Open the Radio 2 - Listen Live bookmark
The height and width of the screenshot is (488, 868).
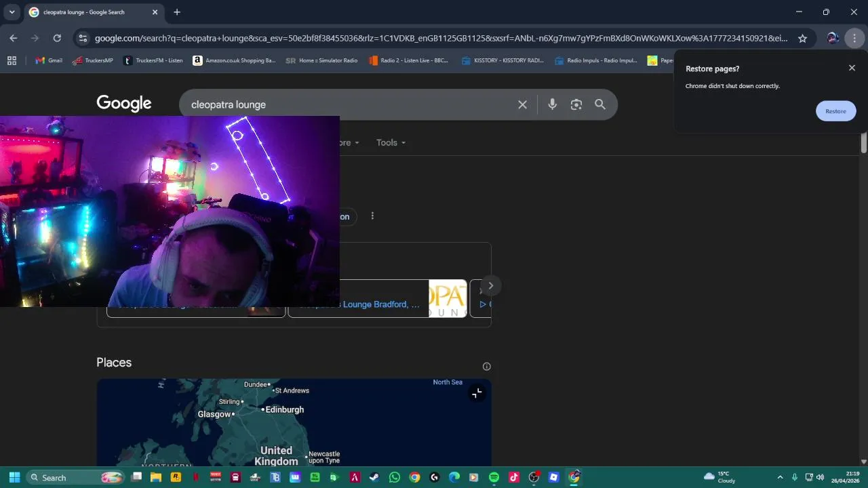click(409, 60)
